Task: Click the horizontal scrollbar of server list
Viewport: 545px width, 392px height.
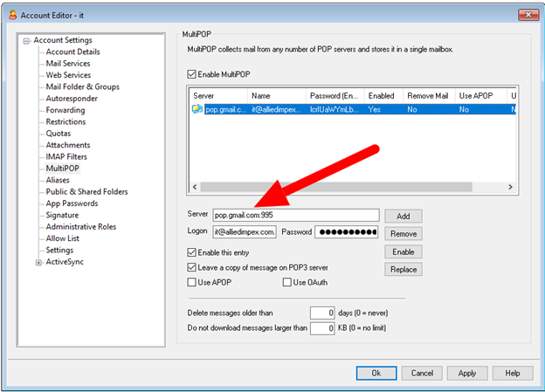Action: point(349,187)
